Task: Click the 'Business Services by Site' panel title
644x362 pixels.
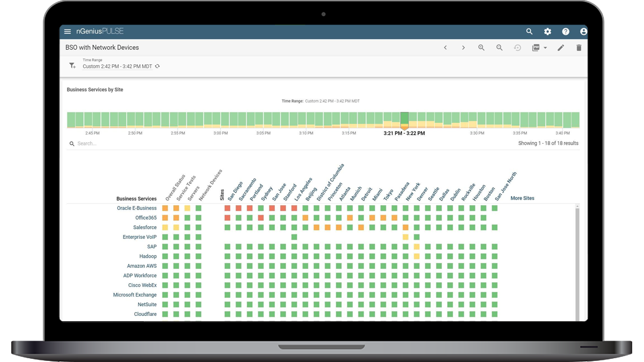Action: coord(95,90)
